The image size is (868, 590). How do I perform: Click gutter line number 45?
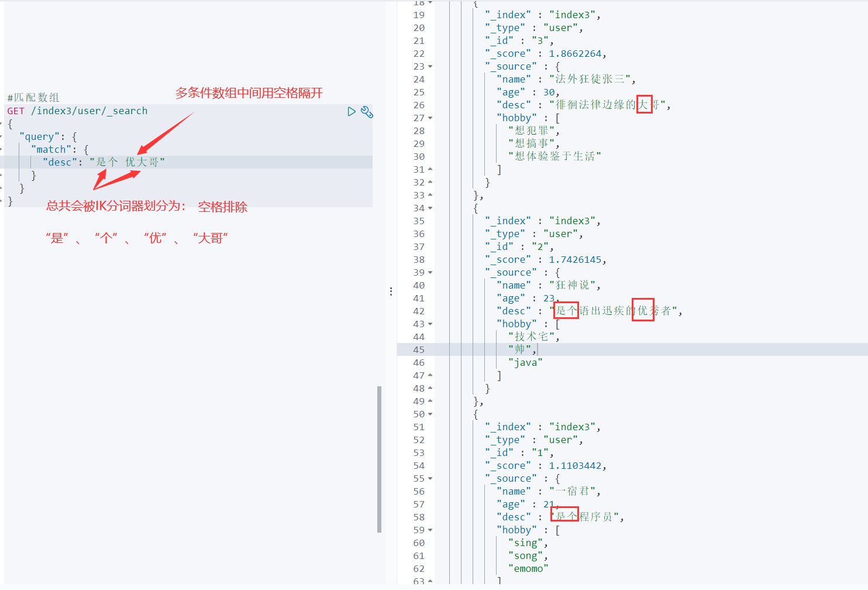419,350
